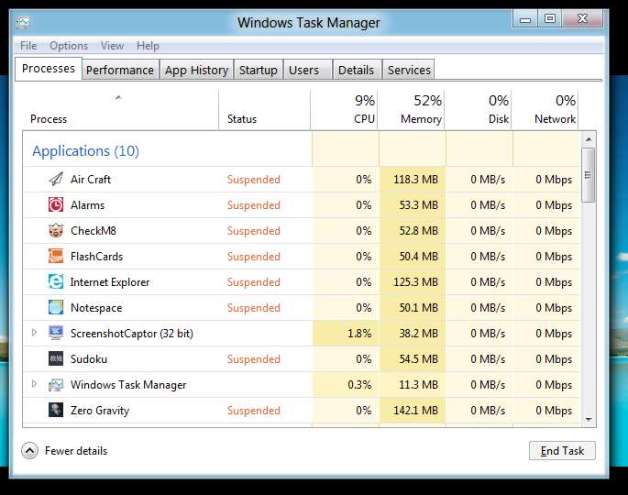628x495 pixels.
Task: Open the Options menu
Action: coord(68,46)
